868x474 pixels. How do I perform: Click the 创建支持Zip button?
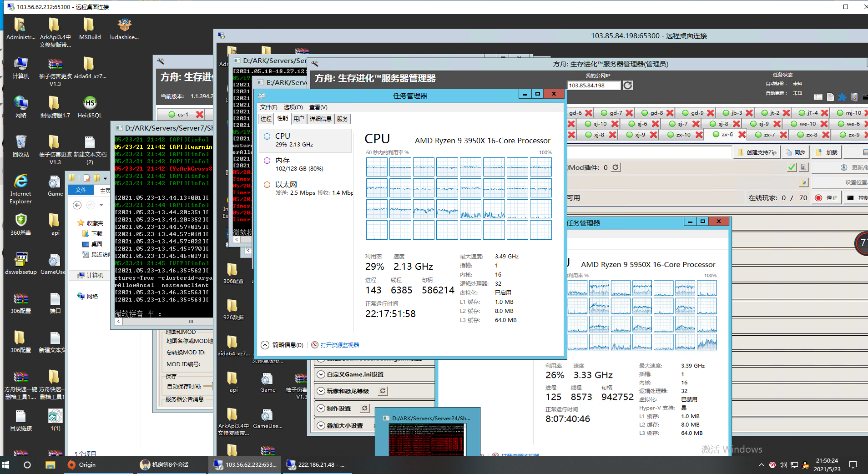(x=757, y=152)
